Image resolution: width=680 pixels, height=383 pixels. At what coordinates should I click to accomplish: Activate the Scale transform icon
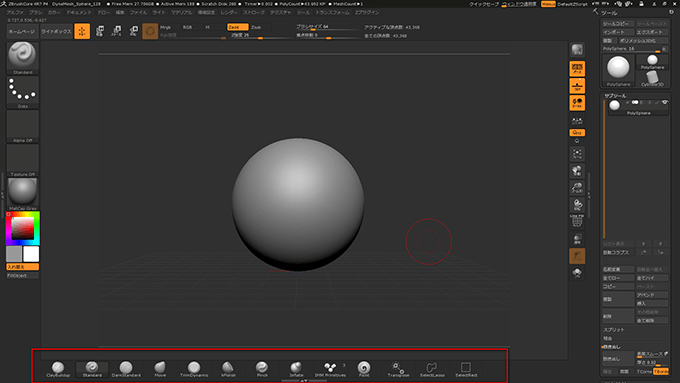pos(116,31)
